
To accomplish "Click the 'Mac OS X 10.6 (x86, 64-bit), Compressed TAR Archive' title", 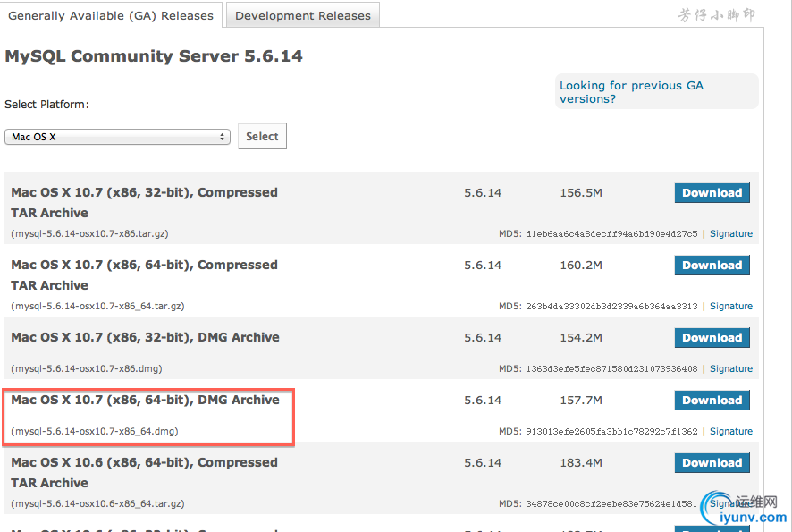I will click(145, 473).
